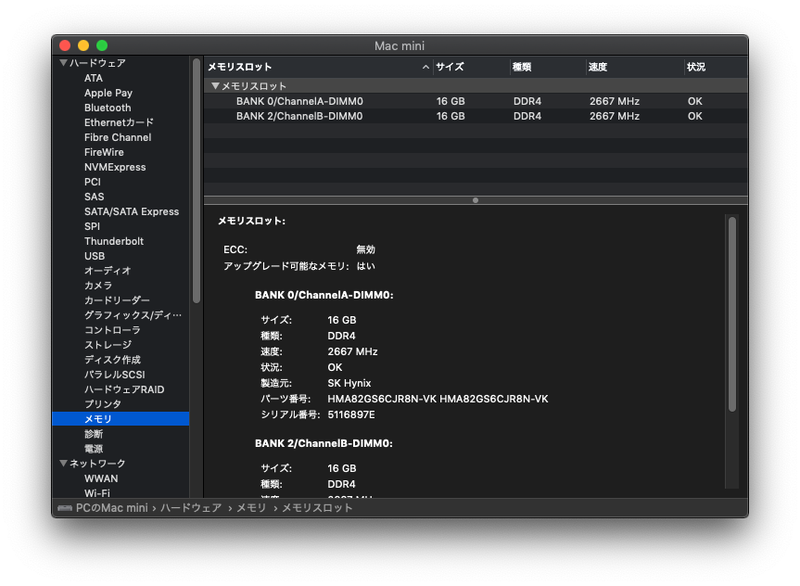Click メモリスロット in the path bar
800x586 pixels.
pos(317,508)
